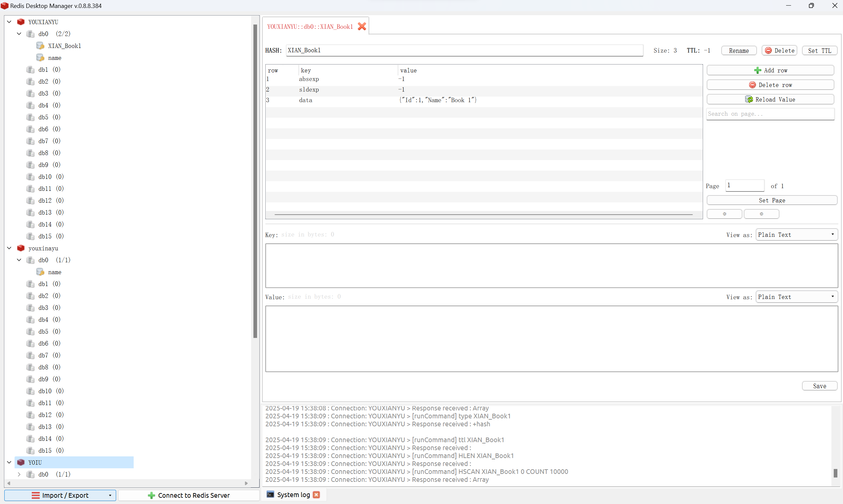Open the Import / Export dropdown arrow
The height and width of the screenshot is (504, 843).
click(x=110, y=495)
